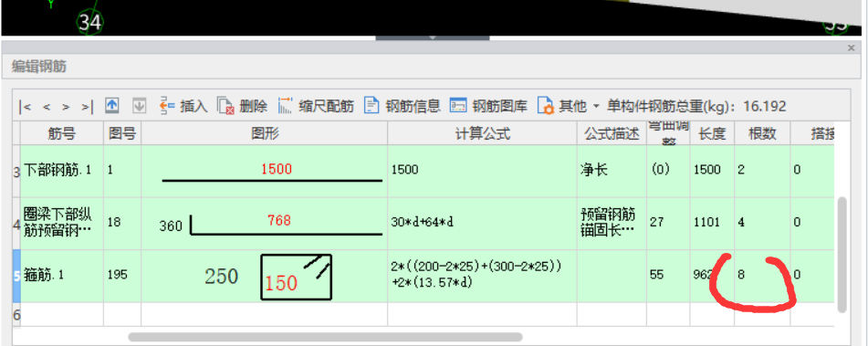Open 钢筋信息 panel
The image size is (868, 346).
pos(403,106)
